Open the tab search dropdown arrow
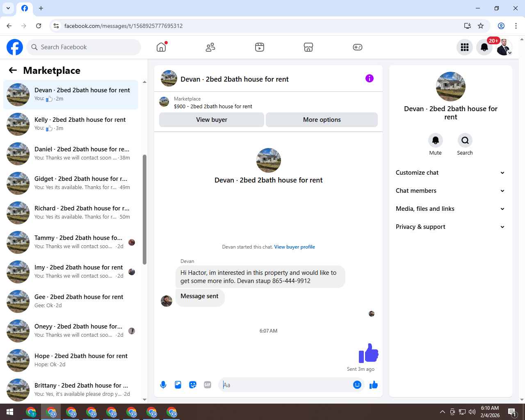Viewport: 525px width, 420px height. (8, 8)
